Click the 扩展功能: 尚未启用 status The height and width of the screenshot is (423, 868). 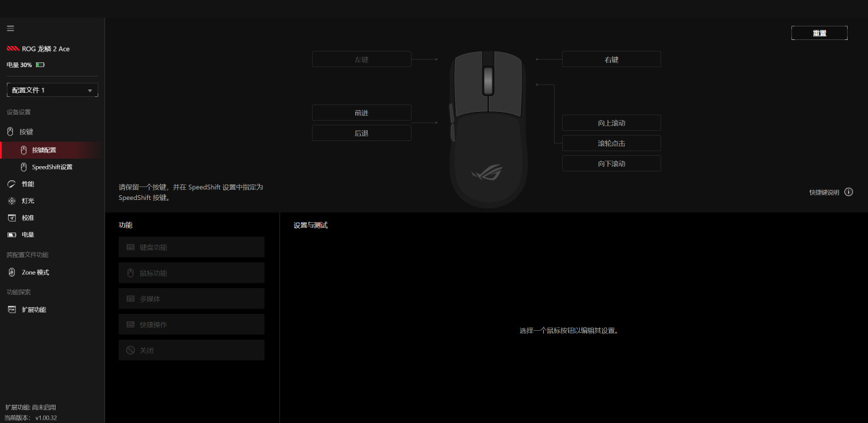pos(31,407)
